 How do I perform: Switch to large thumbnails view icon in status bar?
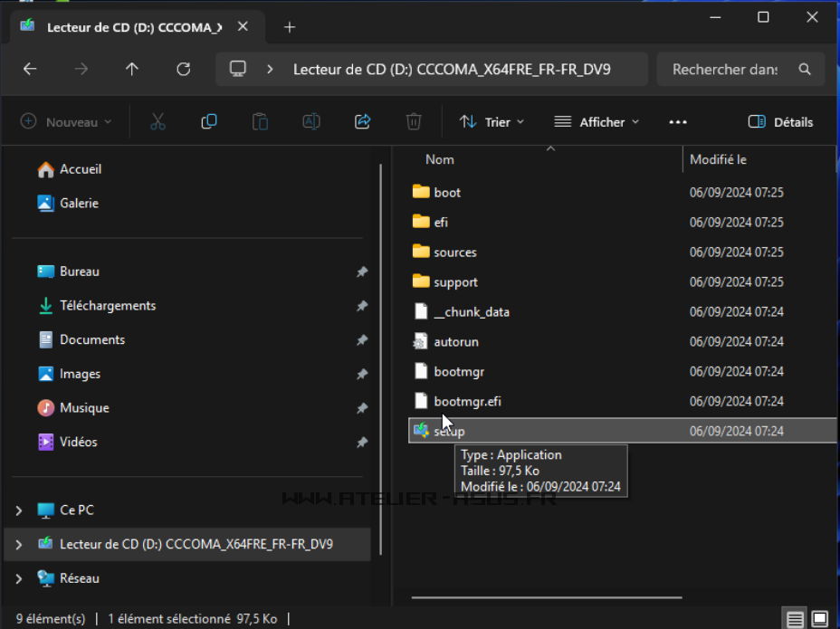pos(820,619)
